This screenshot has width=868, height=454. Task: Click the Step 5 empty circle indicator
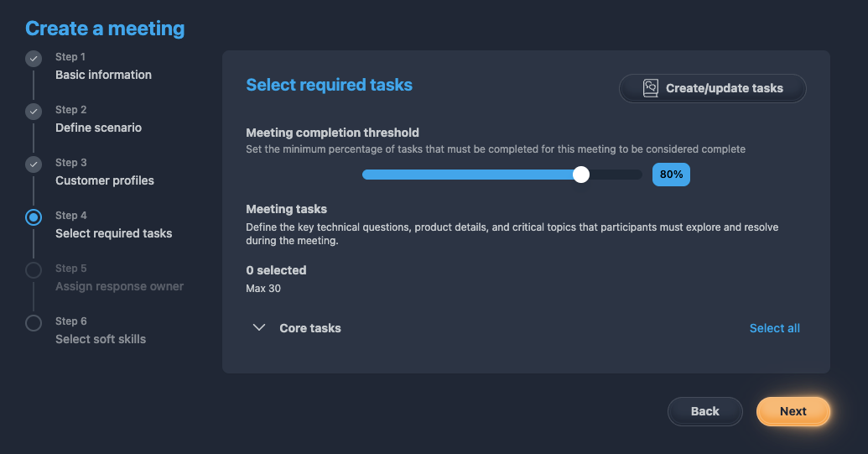point(34,270)
